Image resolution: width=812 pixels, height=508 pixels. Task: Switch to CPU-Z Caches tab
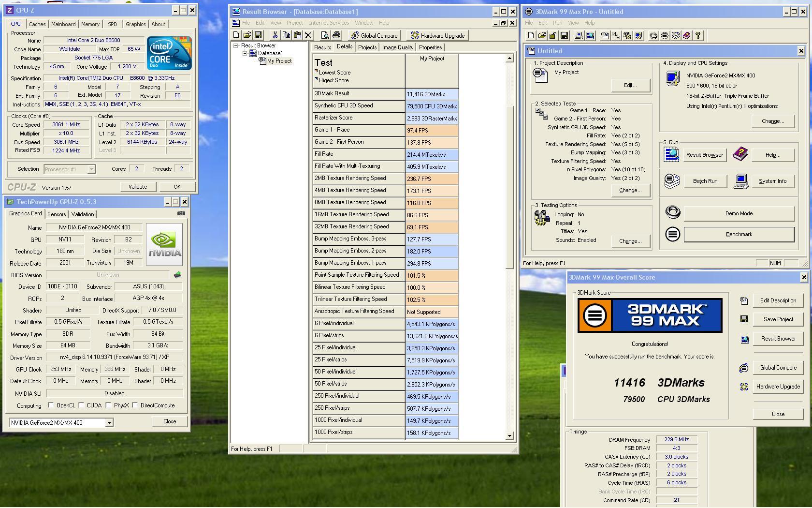point(37,24)
